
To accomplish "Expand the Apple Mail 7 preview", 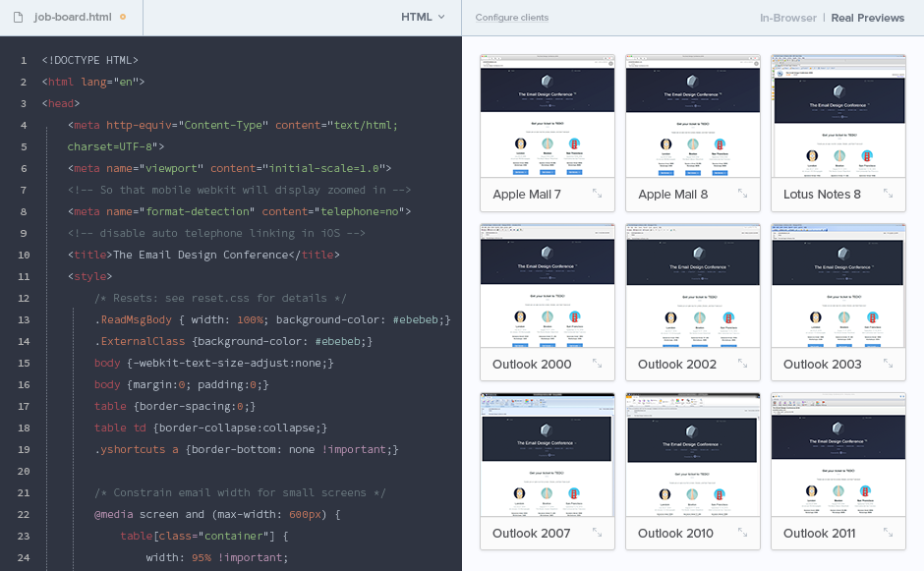I will pyautogui.click(x=597, y=194).
